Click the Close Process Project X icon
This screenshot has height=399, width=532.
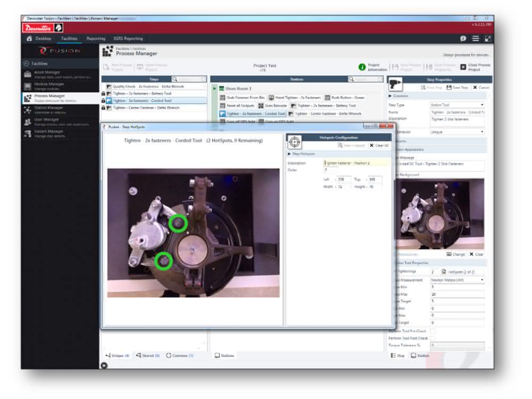(x=463, y=67)
